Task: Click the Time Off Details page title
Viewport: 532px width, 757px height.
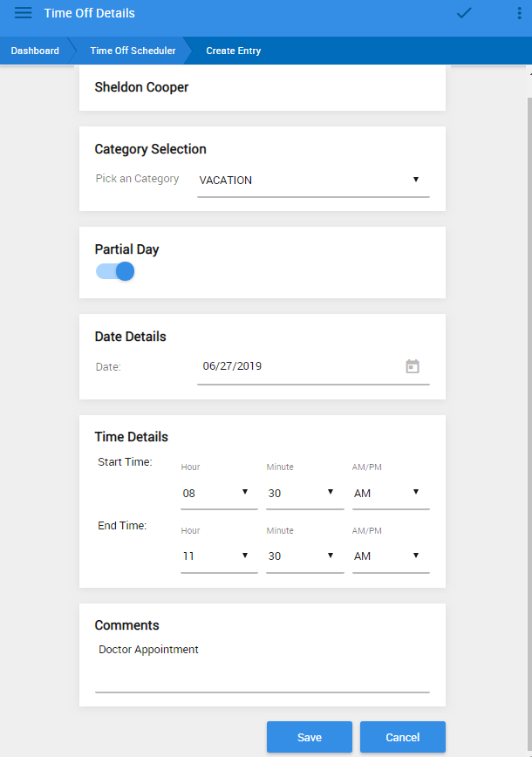Action: [x=89, y=13]
